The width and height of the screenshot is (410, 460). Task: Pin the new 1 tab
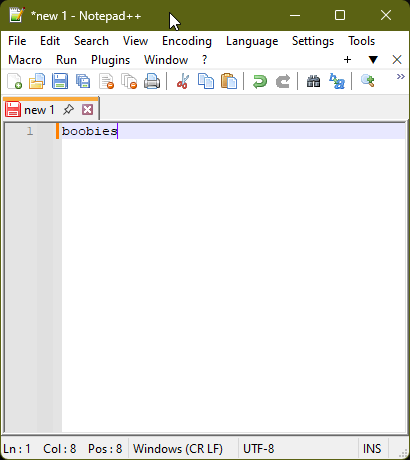(68, 109)
